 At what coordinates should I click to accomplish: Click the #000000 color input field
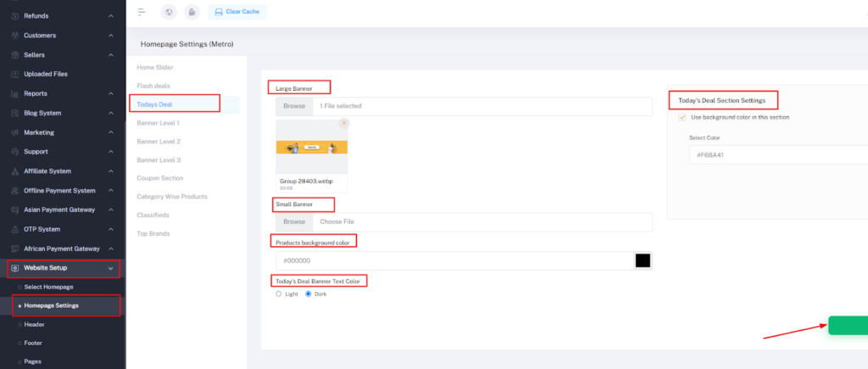pyautogui.click(x=454, y=261)
